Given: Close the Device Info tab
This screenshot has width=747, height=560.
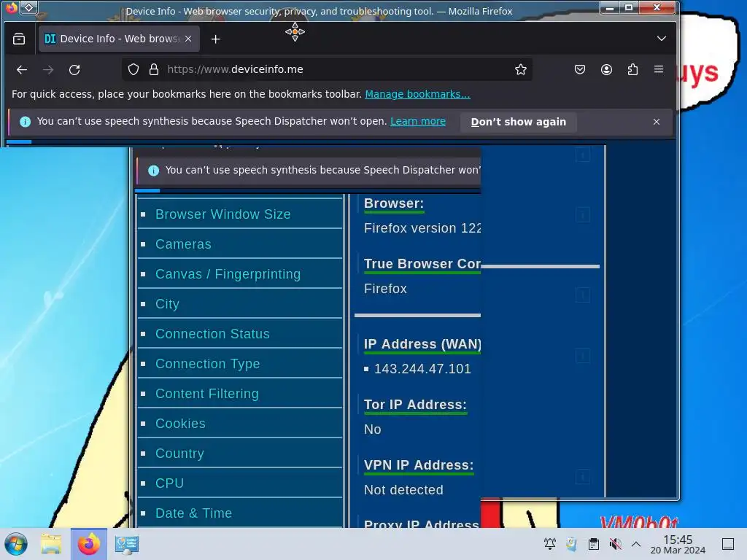Looking at the screenshot, I should click(x=189, y=39).
